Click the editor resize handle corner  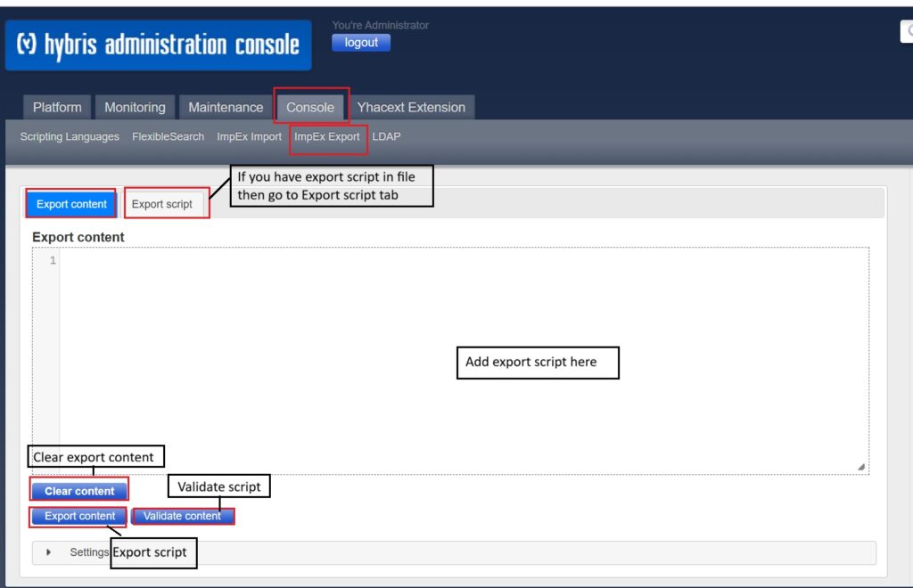pyautogui.click(x=861, y=467)
